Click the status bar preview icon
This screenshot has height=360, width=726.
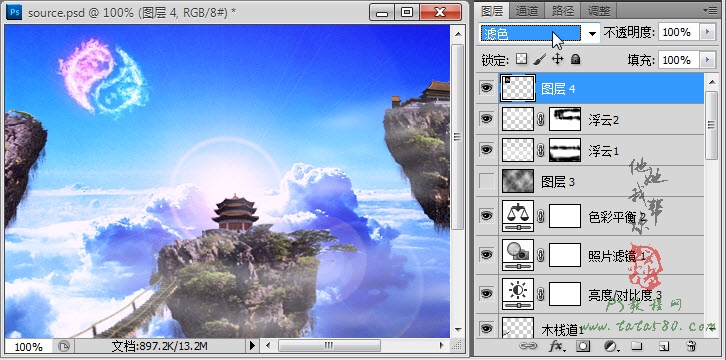tap(63, 345)
